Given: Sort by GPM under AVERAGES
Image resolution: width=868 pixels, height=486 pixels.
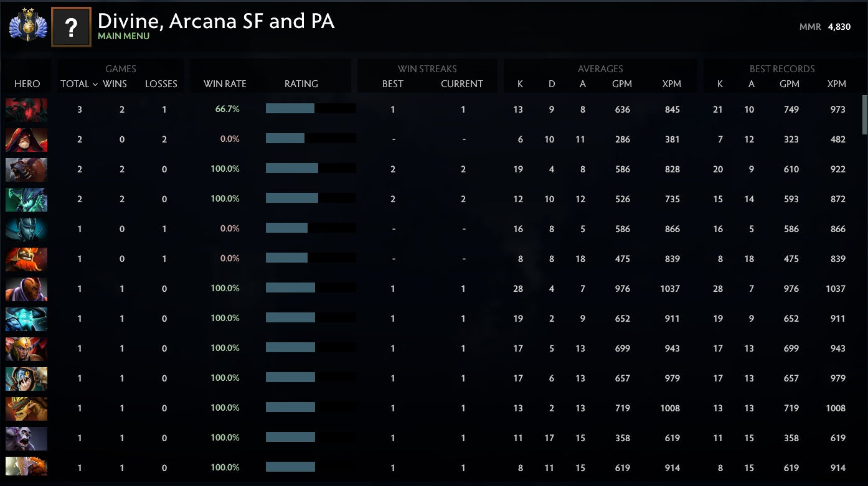Looking at the screenshot, I should click(622, 83).
